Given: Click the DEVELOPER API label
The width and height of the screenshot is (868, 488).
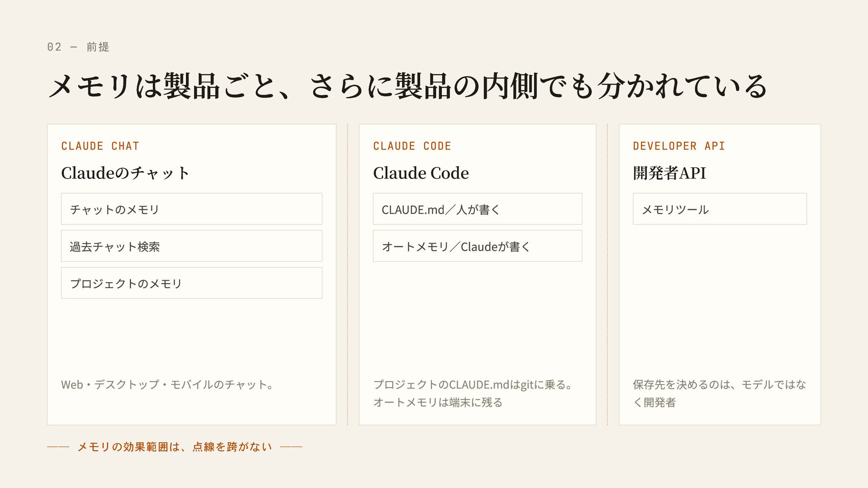Looking at the screenshot, I should (679, 146).
